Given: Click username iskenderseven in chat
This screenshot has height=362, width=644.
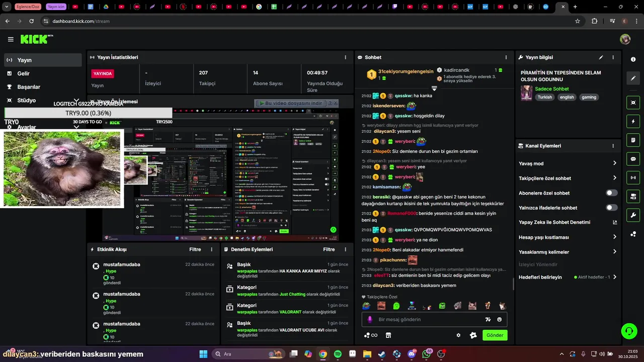Looking at the screenshot, I should (x=389, y=106).
